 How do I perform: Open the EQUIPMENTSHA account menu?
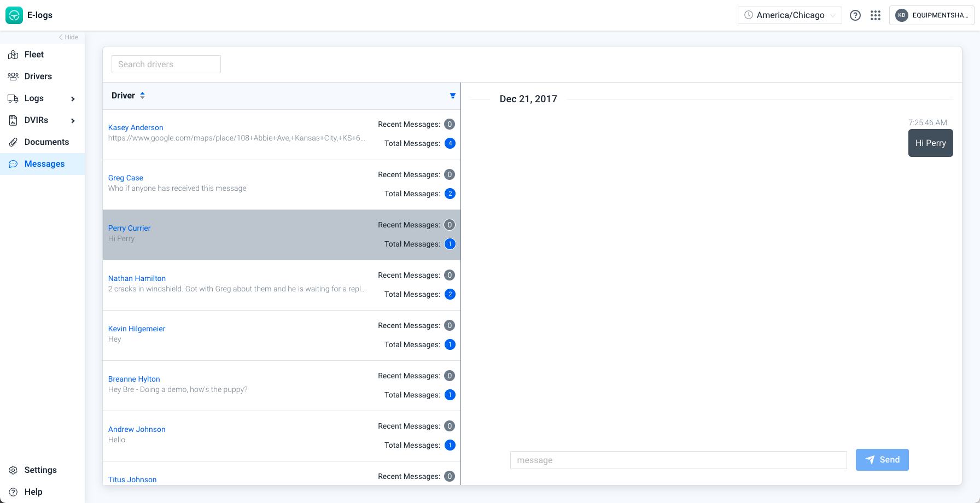[x=931, y=15]
